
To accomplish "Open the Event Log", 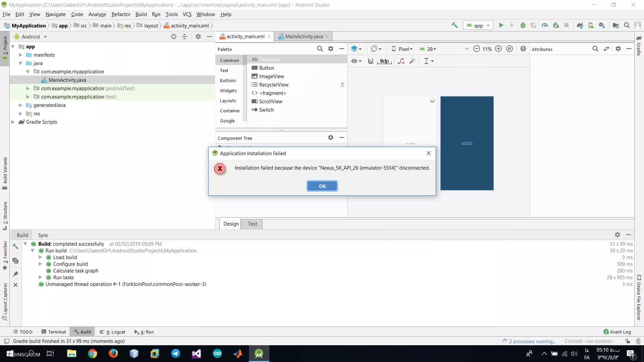I will (x=617, y=332).
